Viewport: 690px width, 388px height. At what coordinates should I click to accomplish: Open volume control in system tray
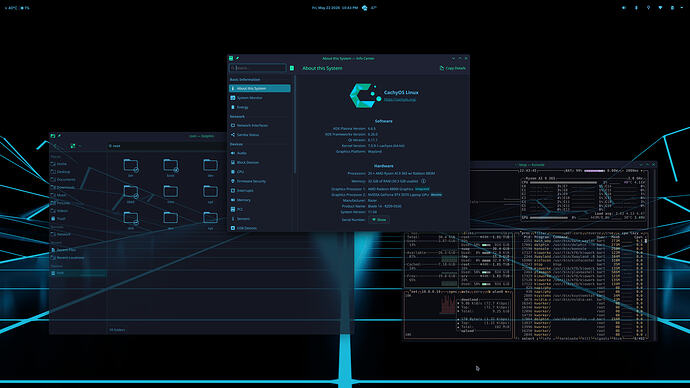[624, 7]
